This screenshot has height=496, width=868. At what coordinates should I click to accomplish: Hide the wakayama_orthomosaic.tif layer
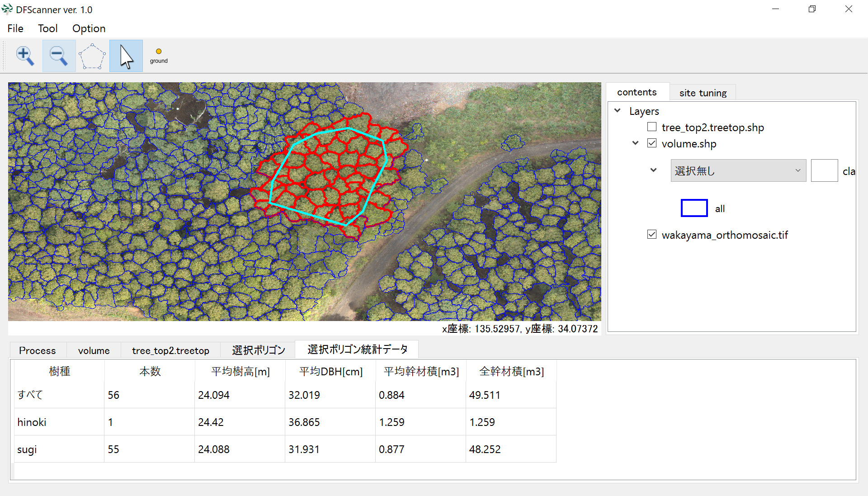point(651,235)
